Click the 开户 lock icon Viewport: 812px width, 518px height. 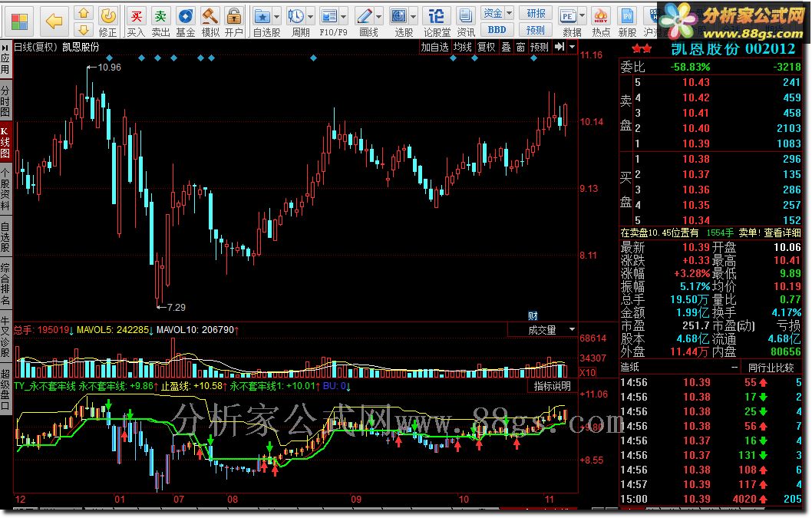[234, 21]
